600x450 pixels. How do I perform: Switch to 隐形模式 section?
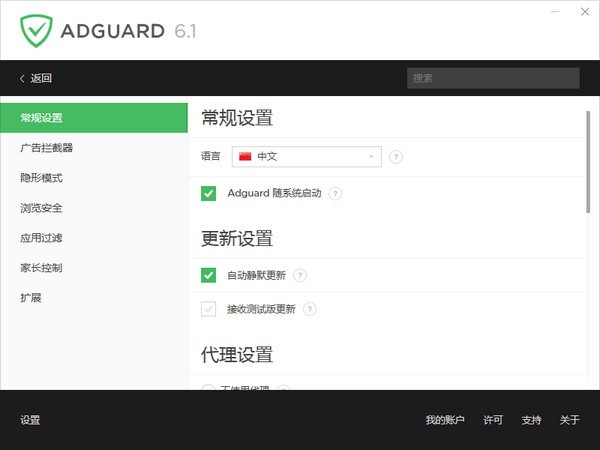click(41, 178)
